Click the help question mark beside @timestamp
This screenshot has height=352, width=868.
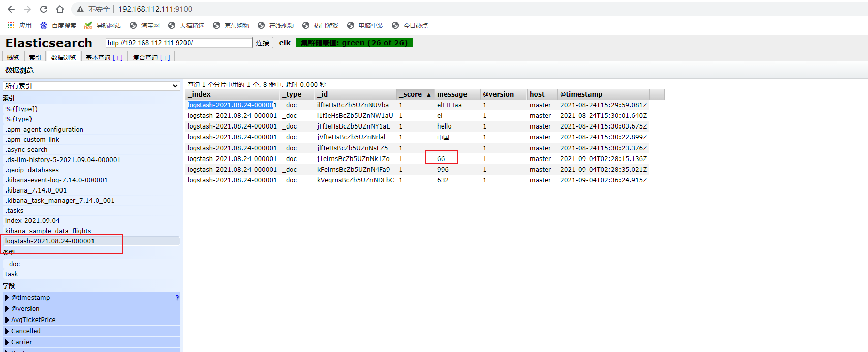coord(177,298)
